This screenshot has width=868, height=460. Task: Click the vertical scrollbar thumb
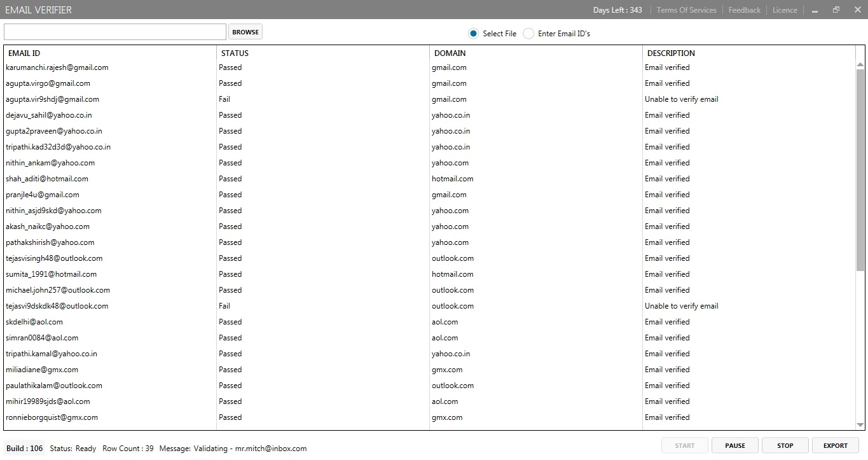click(860, 165)
